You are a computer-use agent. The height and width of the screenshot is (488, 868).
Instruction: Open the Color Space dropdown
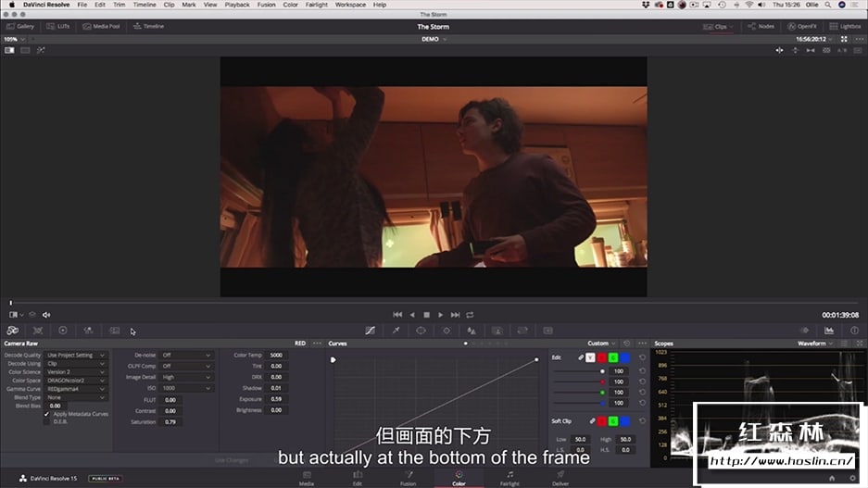[x=76, y=381]
